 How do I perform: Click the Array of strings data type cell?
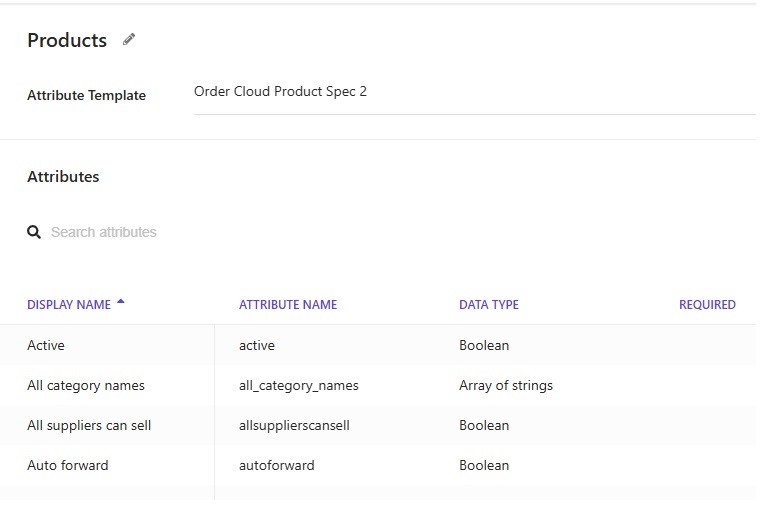tap(505, 385)
